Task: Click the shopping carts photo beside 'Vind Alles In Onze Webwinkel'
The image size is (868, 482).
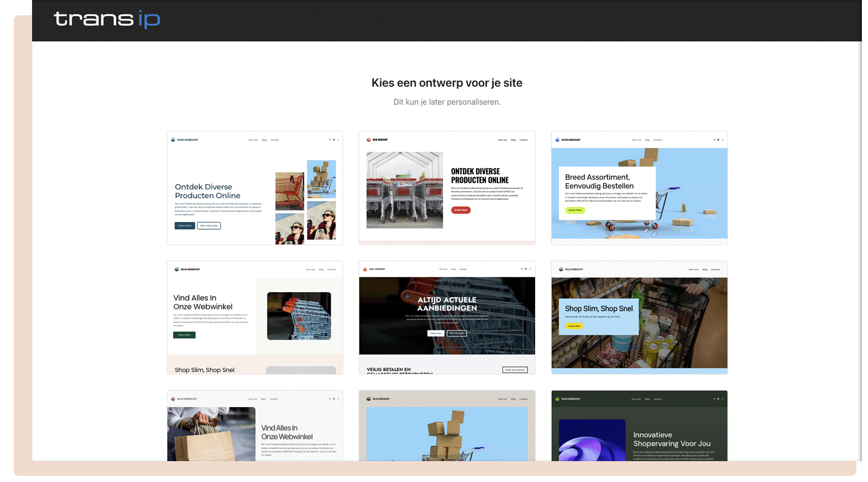Action: pyautogui.click(x=299, y=316)
